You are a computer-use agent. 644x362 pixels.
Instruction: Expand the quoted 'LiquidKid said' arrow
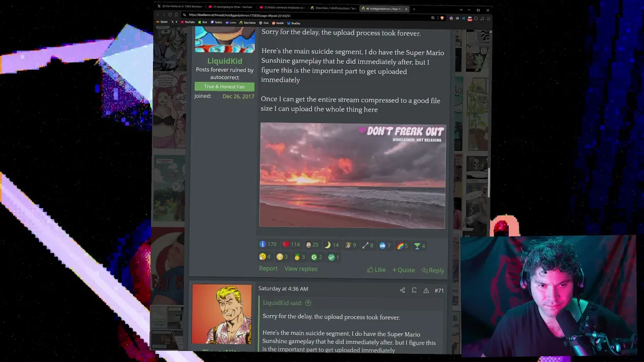point(308,303)
